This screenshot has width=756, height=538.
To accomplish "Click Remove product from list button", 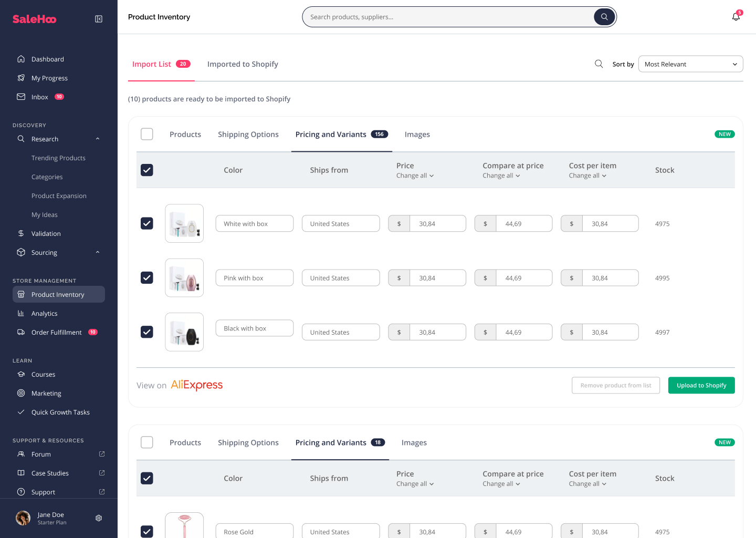I will point(616,385).
